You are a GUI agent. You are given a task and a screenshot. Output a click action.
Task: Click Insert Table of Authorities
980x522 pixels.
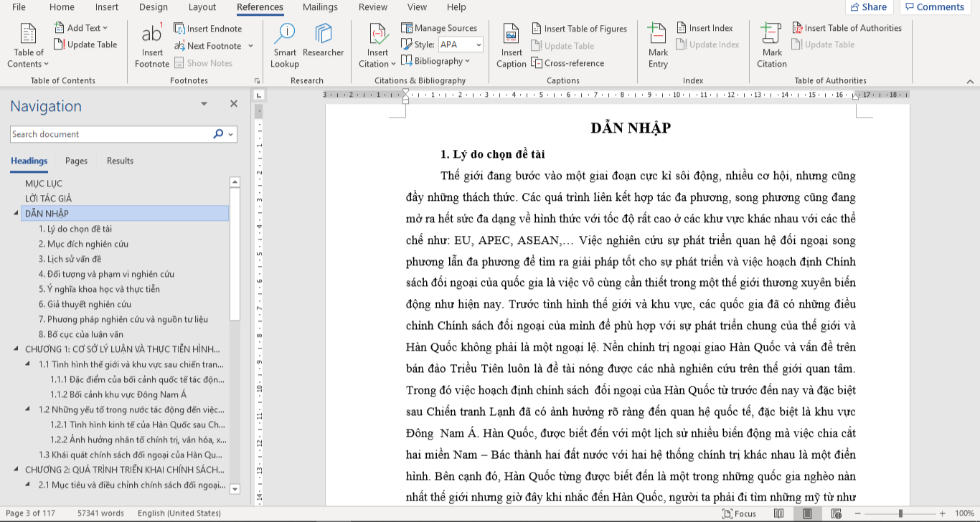847,28
